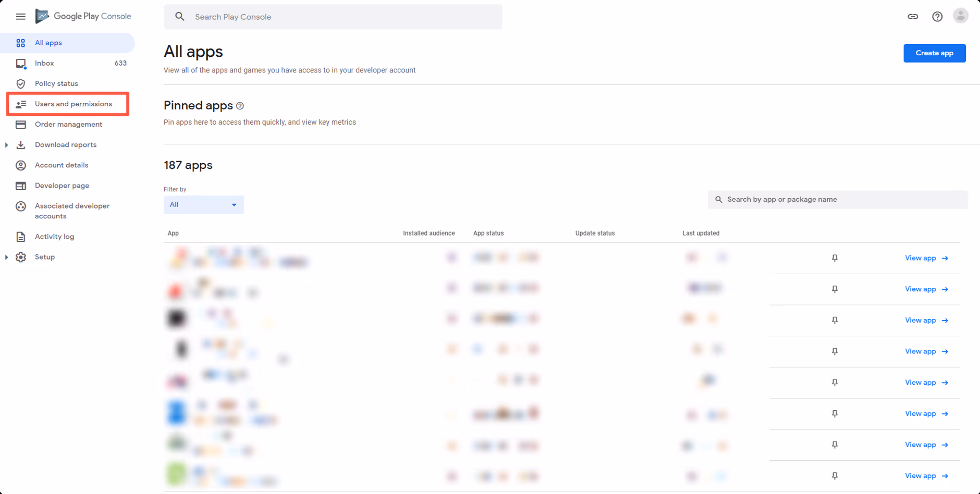Image resolution: width=980 pixels, height=494 pixels.
Task: Click the Activity log document icon
Action: (x=21, y=237)
